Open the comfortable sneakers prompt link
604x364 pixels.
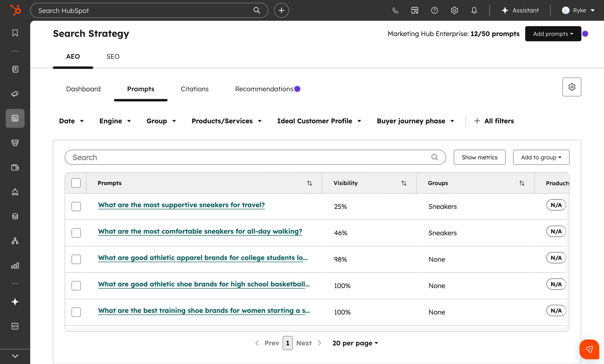[x=200, y=232]
